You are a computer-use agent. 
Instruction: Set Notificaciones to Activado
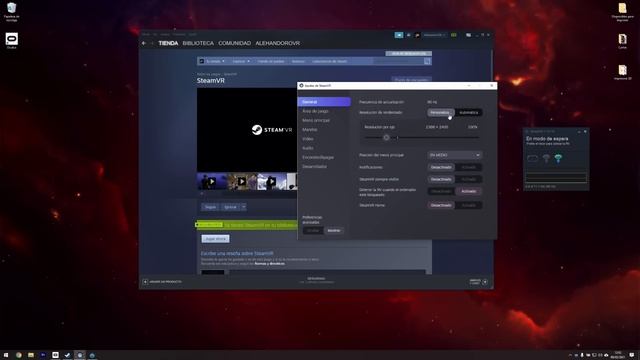pyautogui.click(x=469, y=167)
